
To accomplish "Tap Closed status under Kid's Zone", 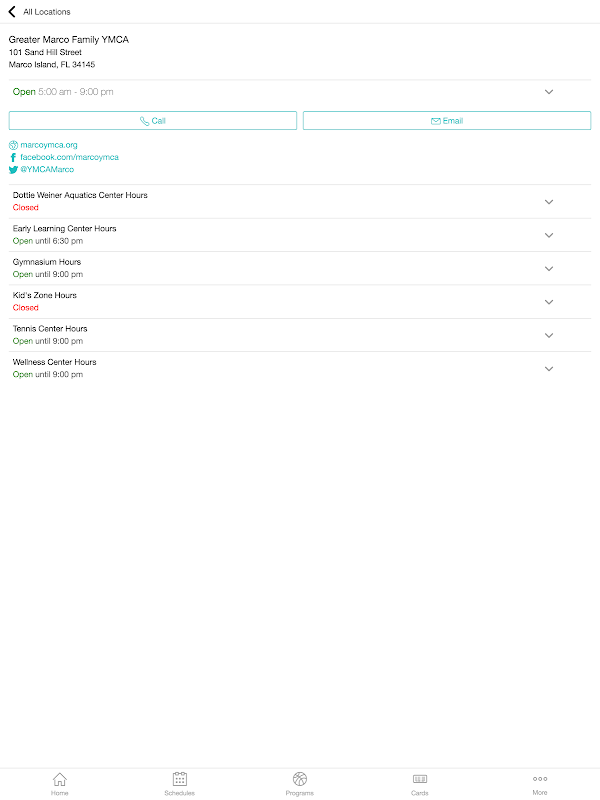I will pyautogui.click(x=26, y=308).
